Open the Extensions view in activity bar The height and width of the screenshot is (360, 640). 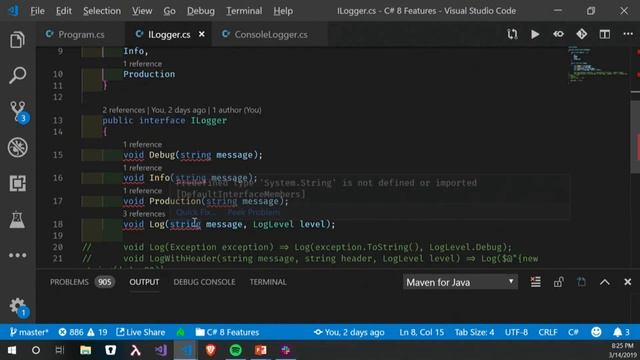coord(17,183)
